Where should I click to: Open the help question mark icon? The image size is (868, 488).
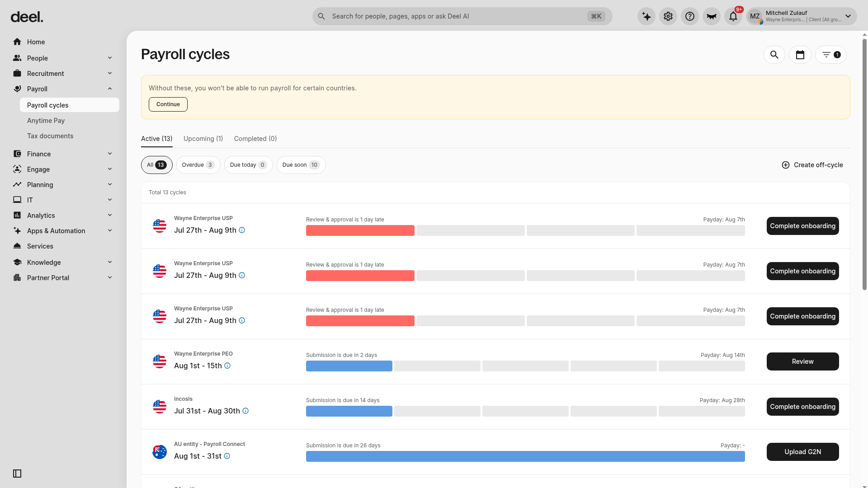click(690, 17)
